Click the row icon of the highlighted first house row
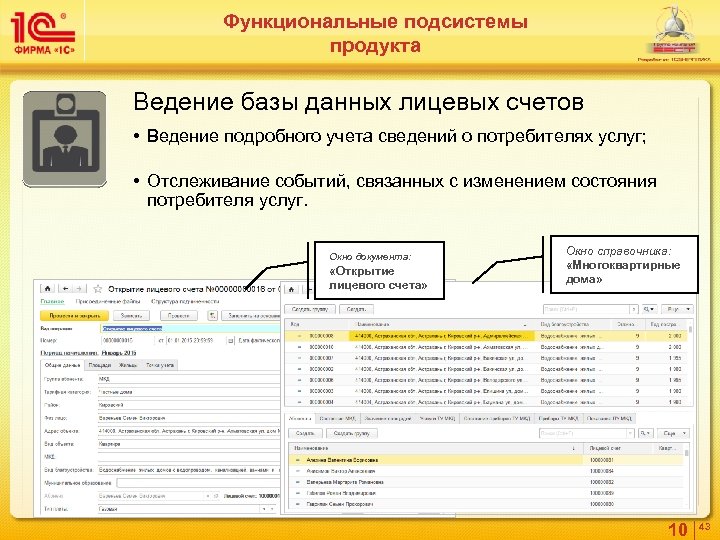The height and width of the screenshot is (540, 720). [x=299, y=336]
